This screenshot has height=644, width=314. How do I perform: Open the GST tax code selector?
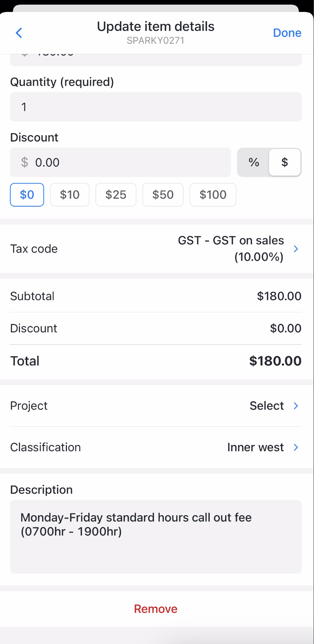(231, 249)
